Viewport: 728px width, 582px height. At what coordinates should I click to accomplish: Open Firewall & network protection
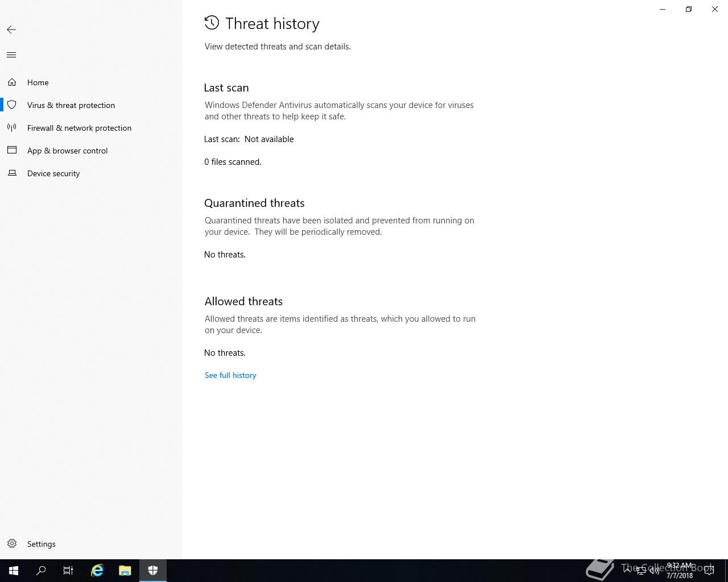coord(80,128)
